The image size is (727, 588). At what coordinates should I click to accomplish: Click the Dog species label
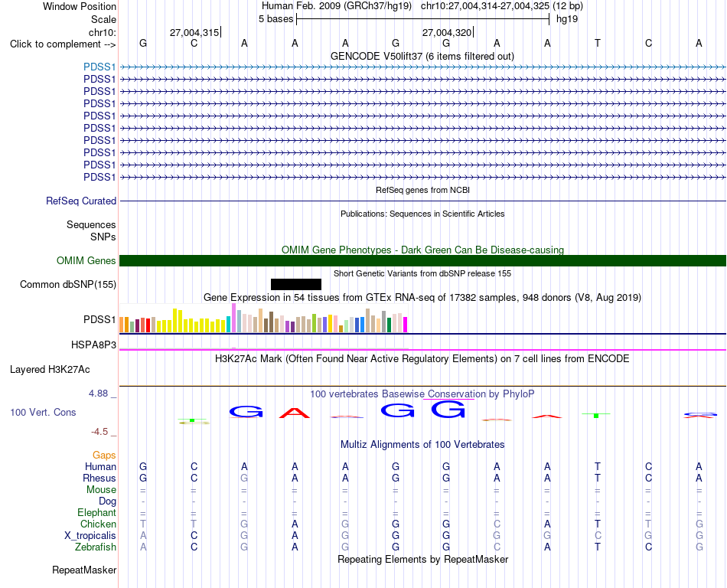[107, 501]
